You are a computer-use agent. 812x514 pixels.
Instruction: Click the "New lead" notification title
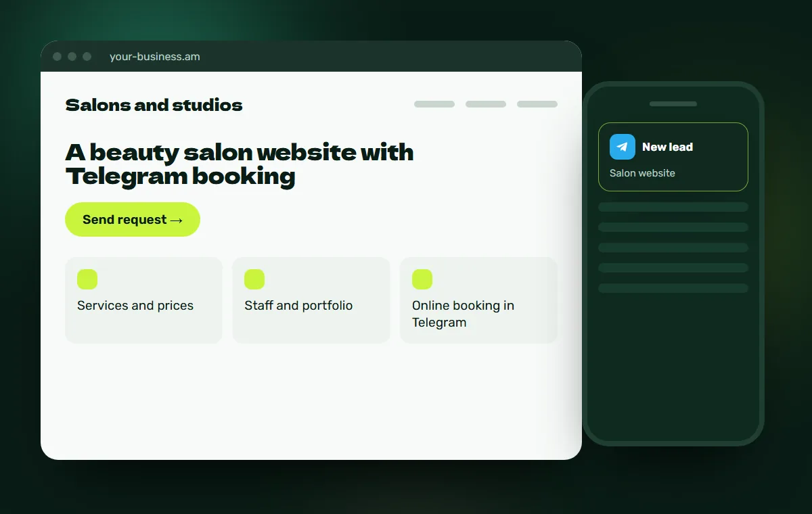667,147
